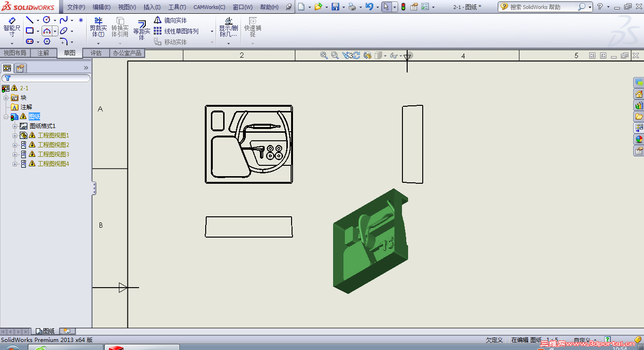Switch to the 评估 evaluate ribbon tab
Viewport: 644px width, 350px height.
coord(96,53)
